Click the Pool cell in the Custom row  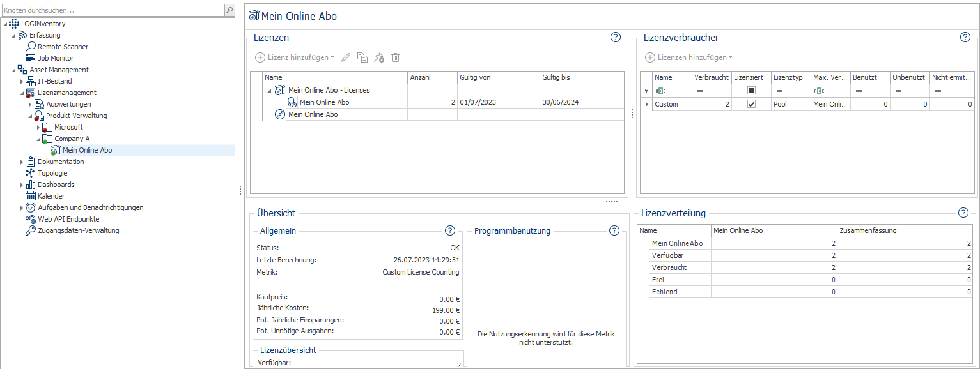(x=791, y=104)
